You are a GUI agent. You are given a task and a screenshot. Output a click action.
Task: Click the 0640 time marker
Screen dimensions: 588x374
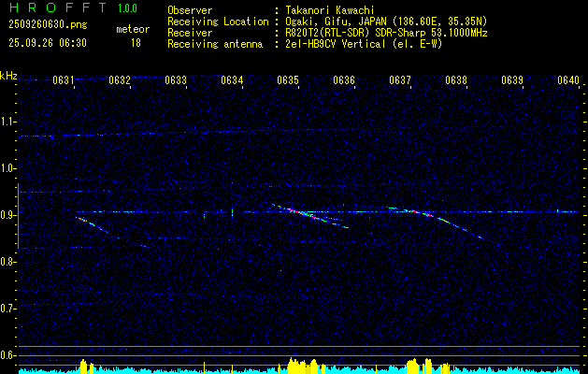(568, 80)
